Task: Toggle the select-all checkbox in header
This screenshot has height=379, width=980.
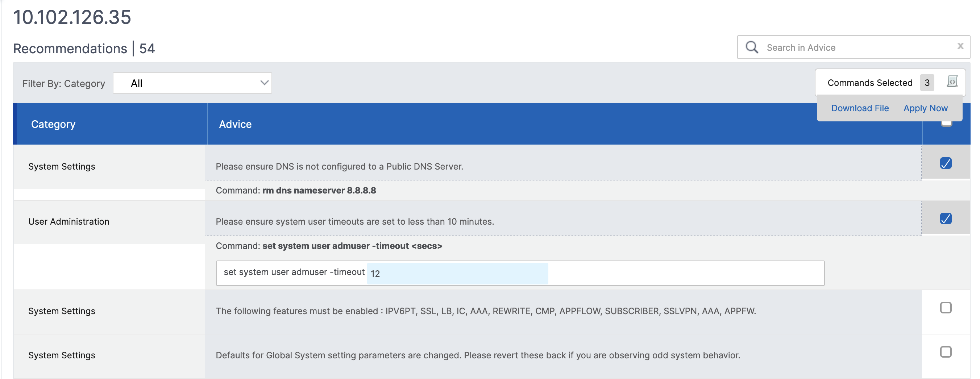Action: 947,123
